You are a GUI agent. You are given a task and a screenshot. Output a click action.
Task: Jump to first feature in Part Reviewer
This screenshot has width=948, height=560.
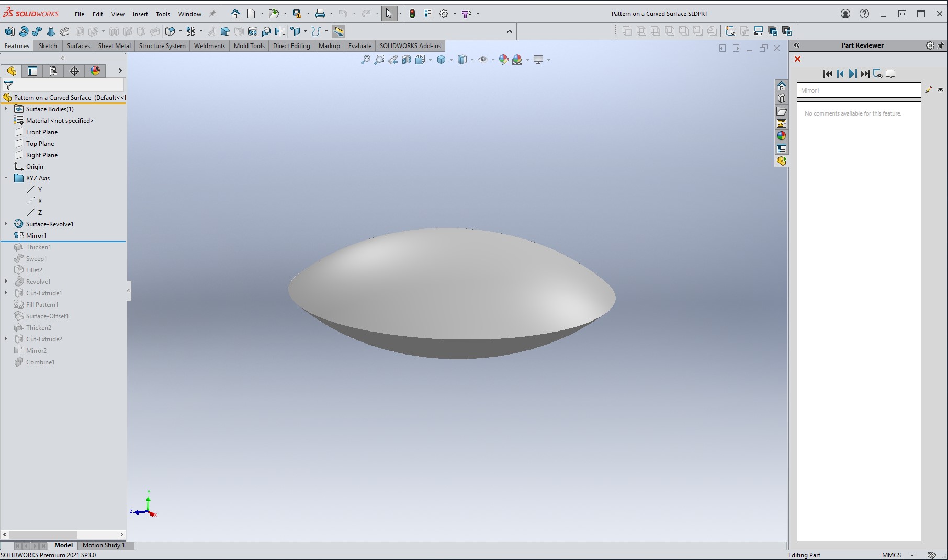(x=828, y=74)
